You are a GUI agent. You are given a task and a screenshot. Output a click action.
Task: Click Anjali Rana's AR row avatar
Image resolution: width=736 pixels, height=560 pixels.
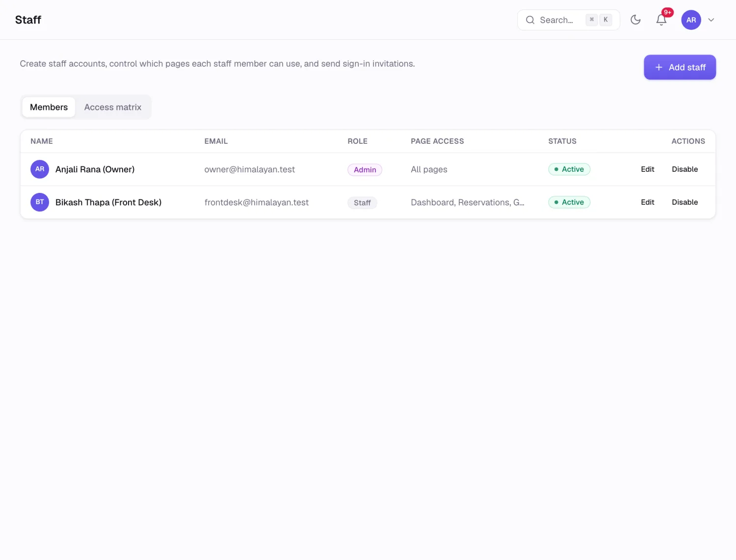point(40,169)
